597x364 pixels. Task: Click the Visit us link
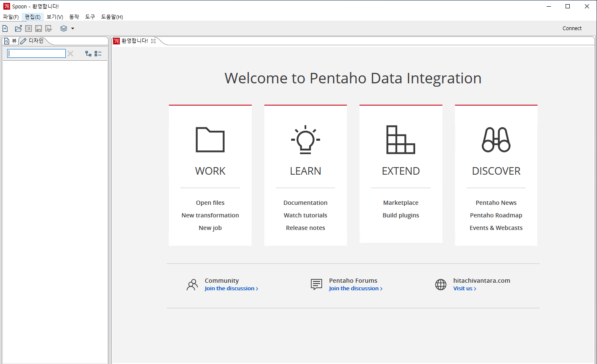(x=465, y=289)
